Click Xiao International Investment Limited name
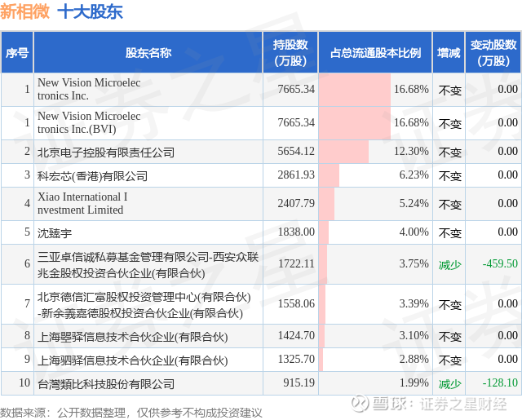Image resolution: width=522 pixels, height=420 pixels. click(x=82, y=203)
